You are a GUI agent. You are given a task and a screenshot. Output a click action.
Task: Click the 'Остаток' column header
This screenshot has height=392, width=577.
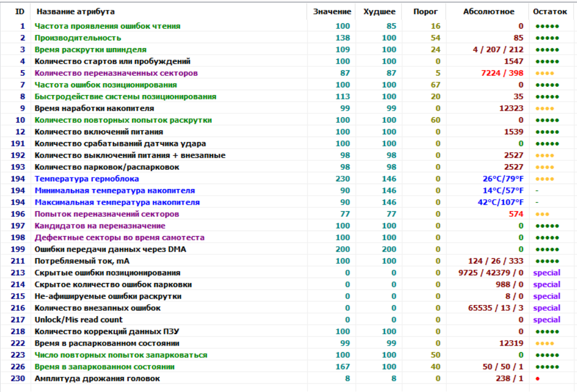[x=550, y=12]
